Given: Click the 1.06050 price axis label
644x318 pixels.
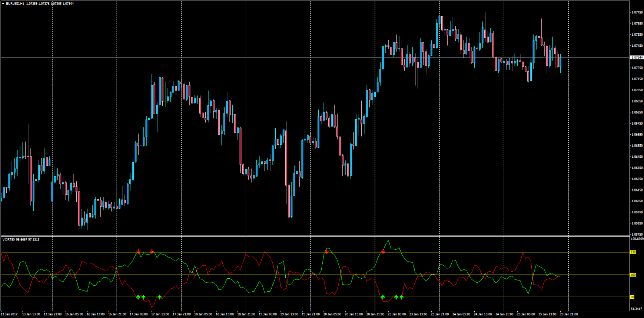Looking at the screenshot, I should pos(637,201).
